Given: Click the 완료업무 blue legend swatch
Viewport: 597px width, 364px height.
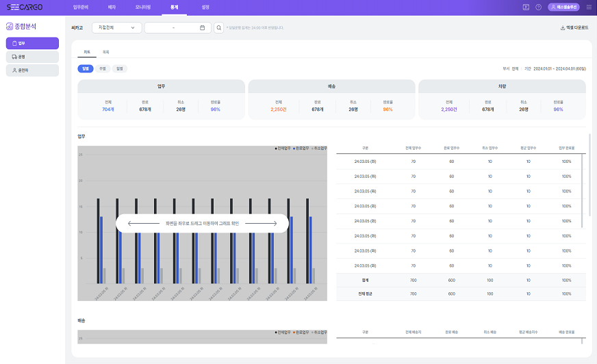Looking at the screenshot, I should pyautogui.click(x=294, y=148).
